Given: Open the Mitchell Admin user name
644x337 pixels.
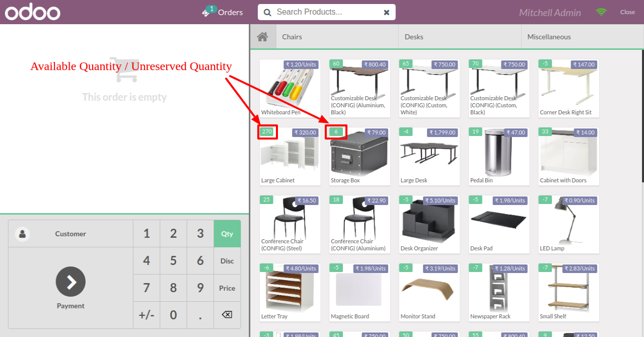Looking at the screenshot, I should point(550,13).
